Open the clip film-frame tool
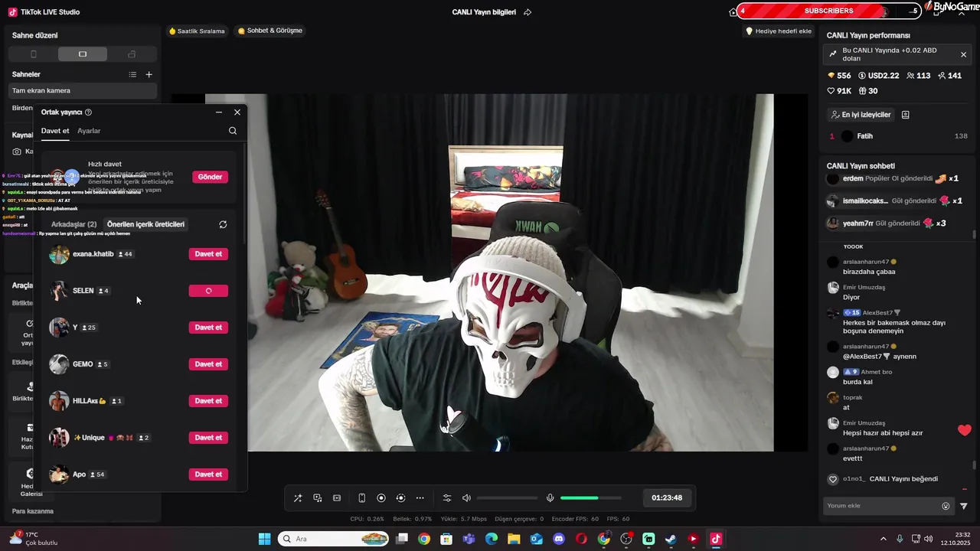The width and height of the screenshot is (980, 551). pos(337,498)
